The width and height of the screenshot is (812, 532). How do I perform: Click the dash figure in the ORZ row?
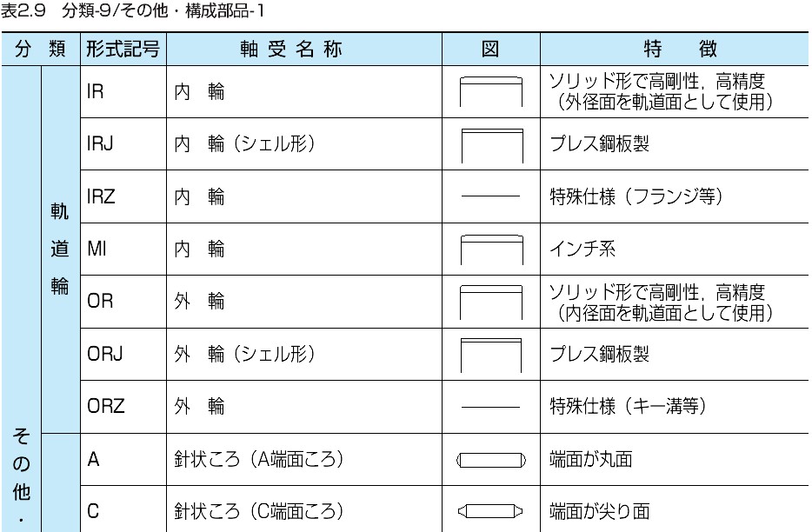tap(490, 407)
